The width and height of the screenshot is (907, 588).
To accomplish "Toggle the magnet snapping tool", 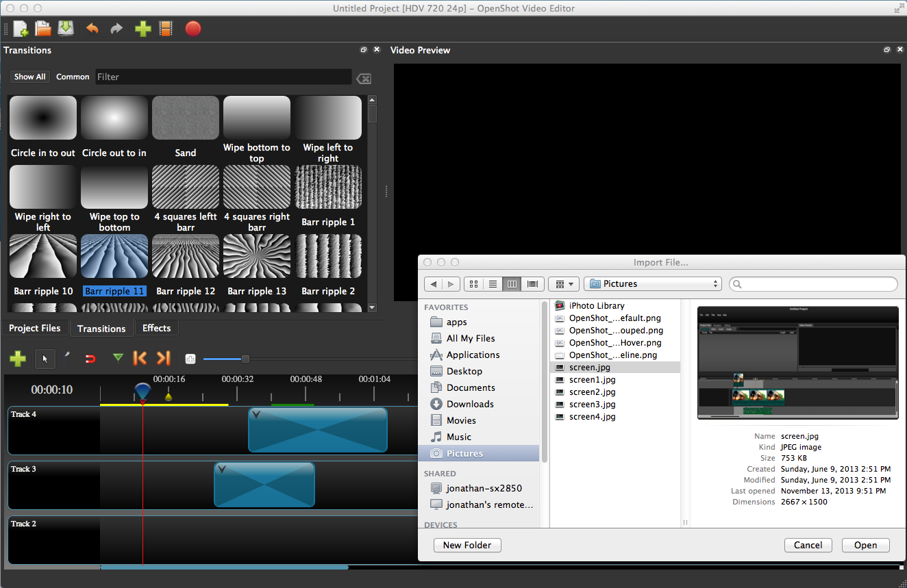I will click(x=90, y=358).
